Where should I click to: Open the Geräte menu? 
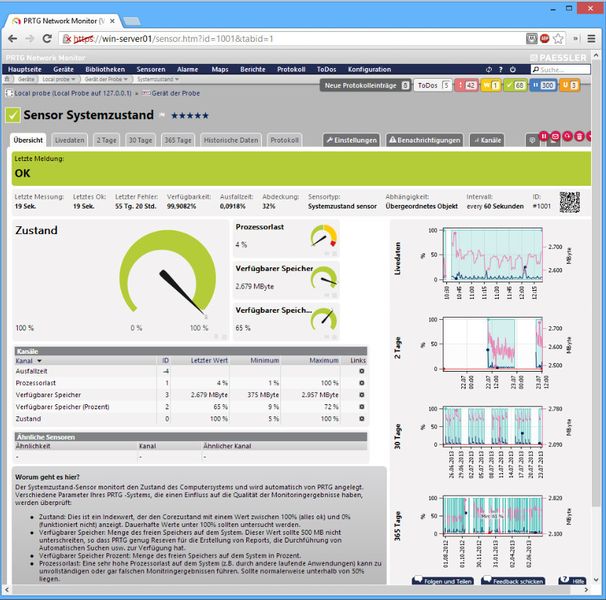click(x=63, y=70)
